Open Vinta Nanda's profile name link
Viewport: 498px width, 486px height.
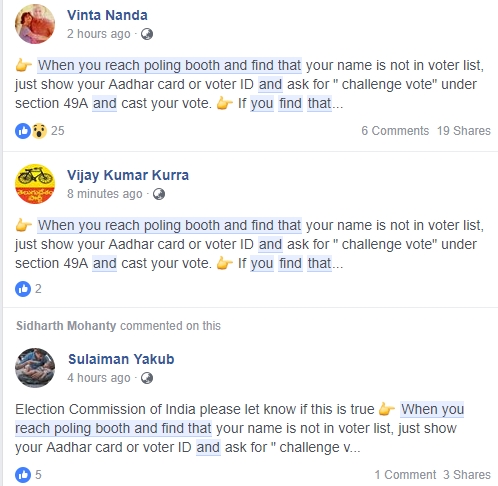(x=107, y=15)
